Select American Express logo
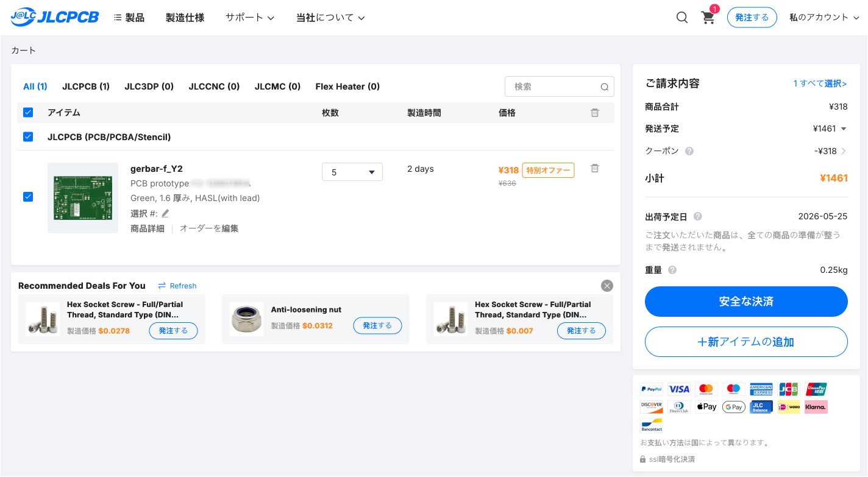Screen dimensions: 868x477 pos(761,389)
